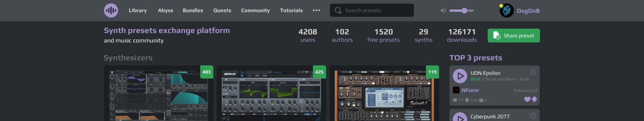Viewport: 644px width, 121px height.
Task: Like UDN Epsilon with the purple heart
Action: point(527,99)
